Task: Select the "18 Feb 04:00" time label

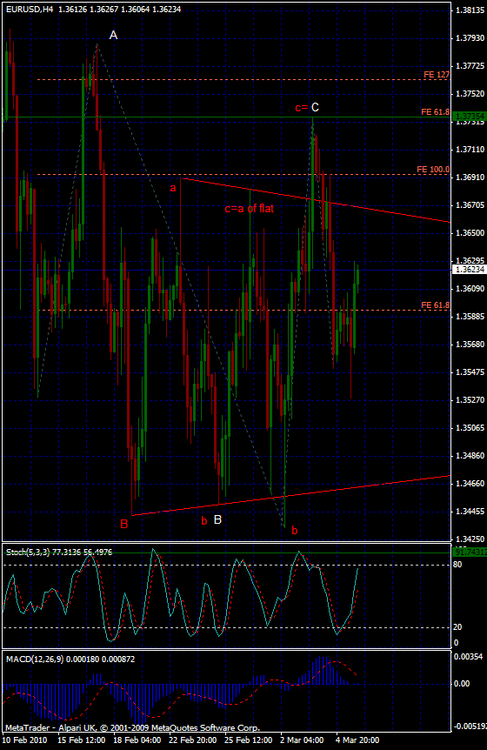Action: tap(137, 740)
